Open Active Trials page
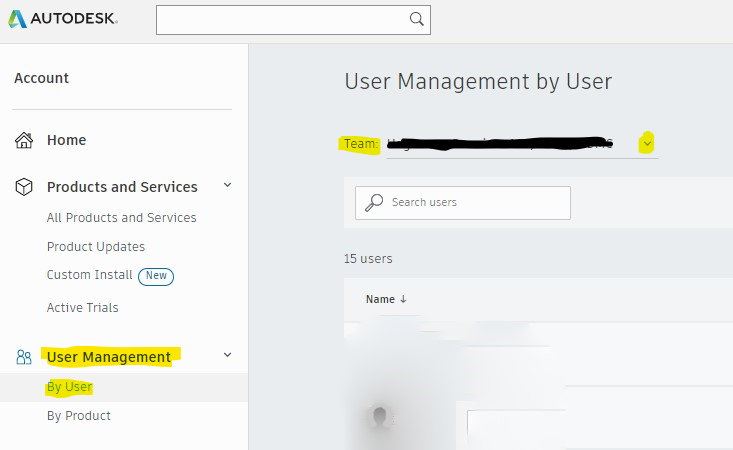Screen dimensions: 733x450 (82, 307)
